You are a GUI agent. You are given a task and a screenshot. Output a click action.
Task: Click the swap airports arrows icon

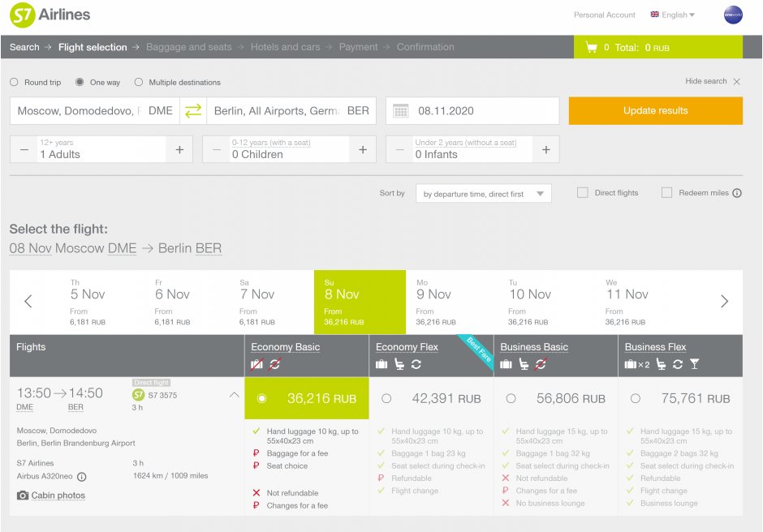pos(193,111)
